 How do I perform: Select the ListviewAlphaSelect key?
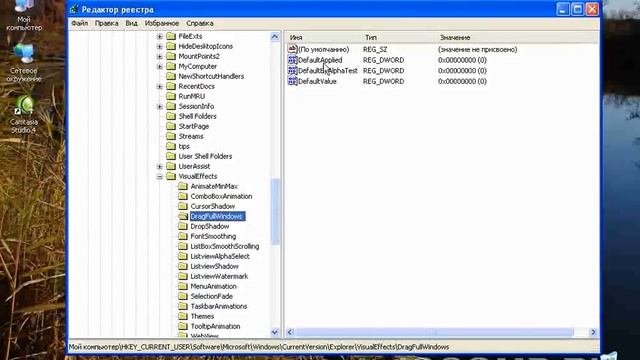tap(220, 256)
